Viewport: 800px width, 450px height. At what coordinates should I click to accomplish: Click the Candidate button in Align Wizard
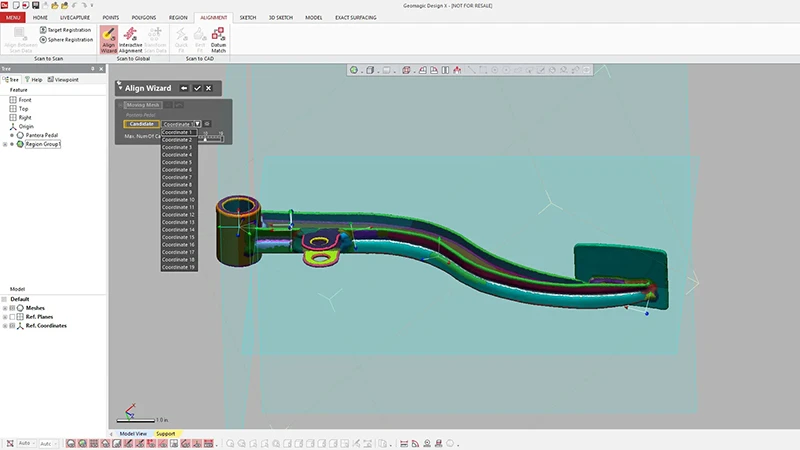click(x=140, y=124)
